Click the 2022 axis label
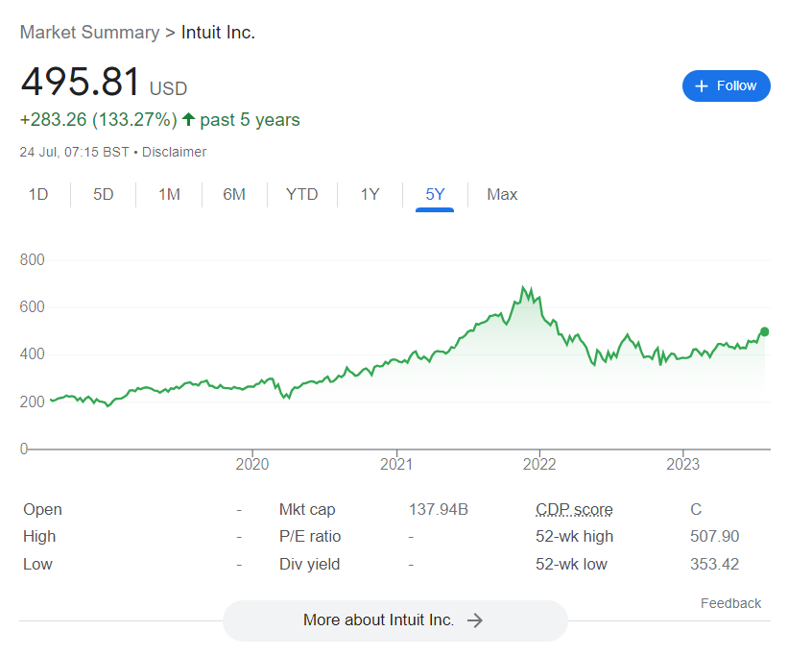 (539, 464)
